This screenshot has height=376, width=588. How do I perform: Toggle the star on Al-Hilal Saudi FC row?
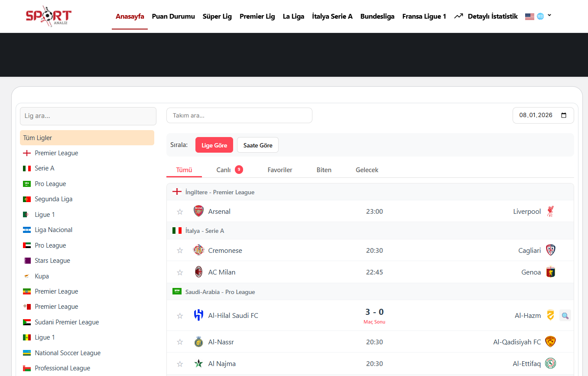coord(180,316)
